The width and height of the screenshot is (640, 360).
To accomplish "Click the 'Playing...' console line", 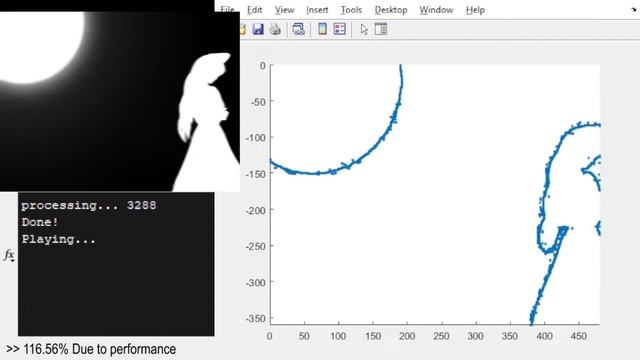I will pos(58,240).
